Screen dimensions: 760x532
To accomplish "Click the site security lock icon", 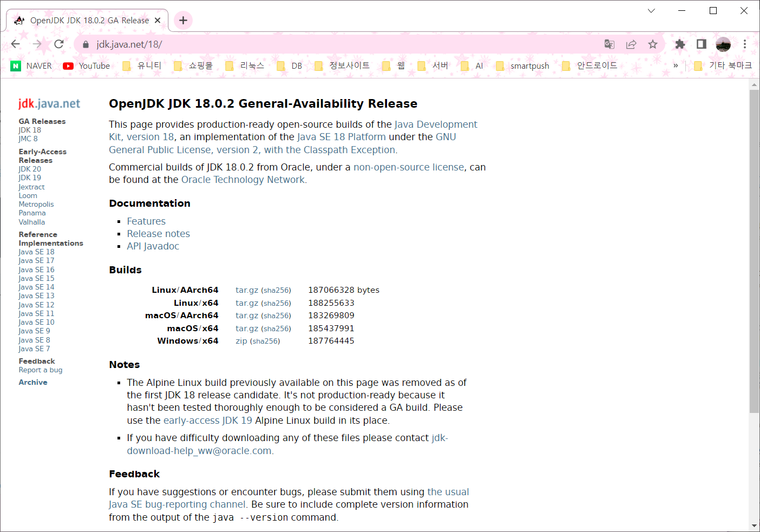I will click(x=86, y=44).
